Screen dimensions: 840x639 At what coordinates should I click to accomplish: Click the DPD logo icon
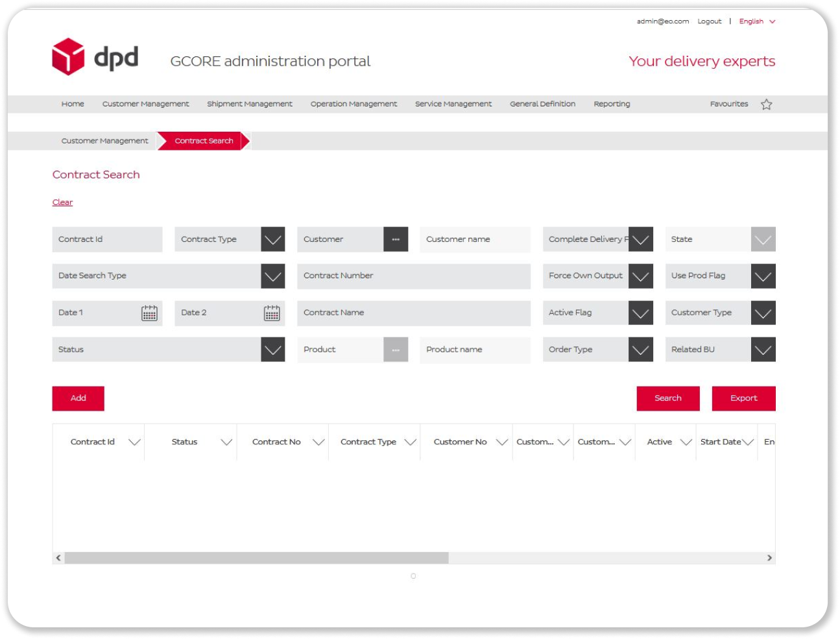tap(68, 56)
